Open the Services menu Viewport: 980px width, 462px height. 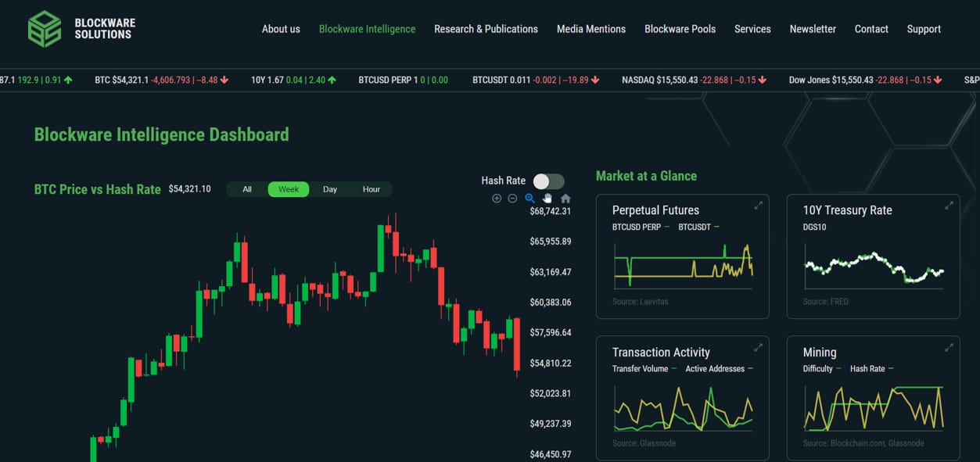(x=752, y=29)
